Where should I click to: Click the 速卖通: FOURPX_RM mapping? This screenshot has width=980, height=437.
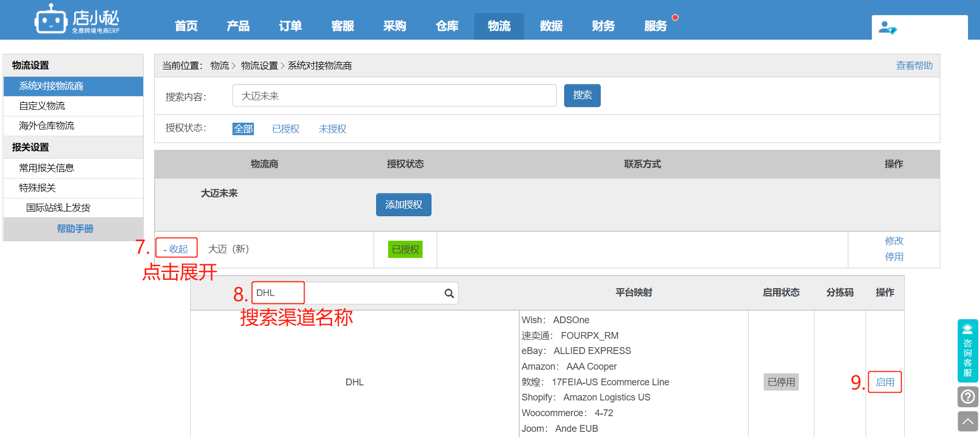point(570,336)
